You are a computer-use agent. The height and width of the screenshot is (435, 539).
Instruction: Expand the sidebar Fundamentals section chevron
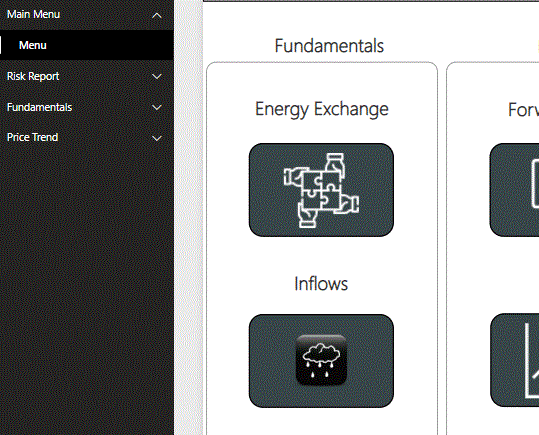pyautogui.click(x=157, y=108)
